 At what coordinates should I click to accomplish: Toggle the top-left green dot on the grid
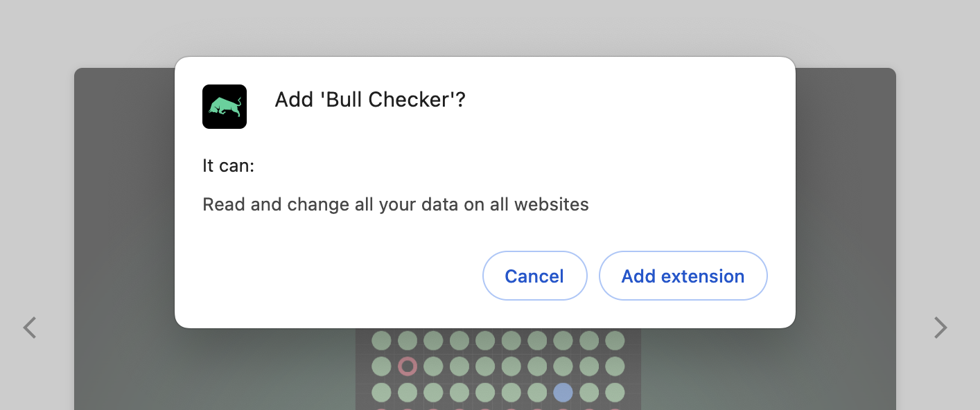tap(381, 341)
